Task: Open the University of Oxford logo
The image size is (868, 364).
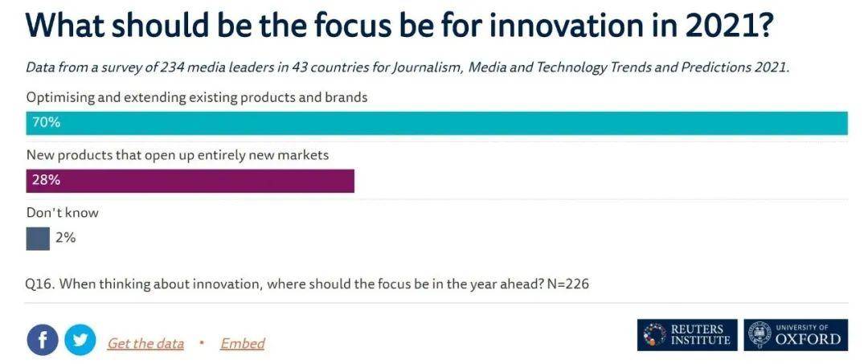Action: pos(796,335)
